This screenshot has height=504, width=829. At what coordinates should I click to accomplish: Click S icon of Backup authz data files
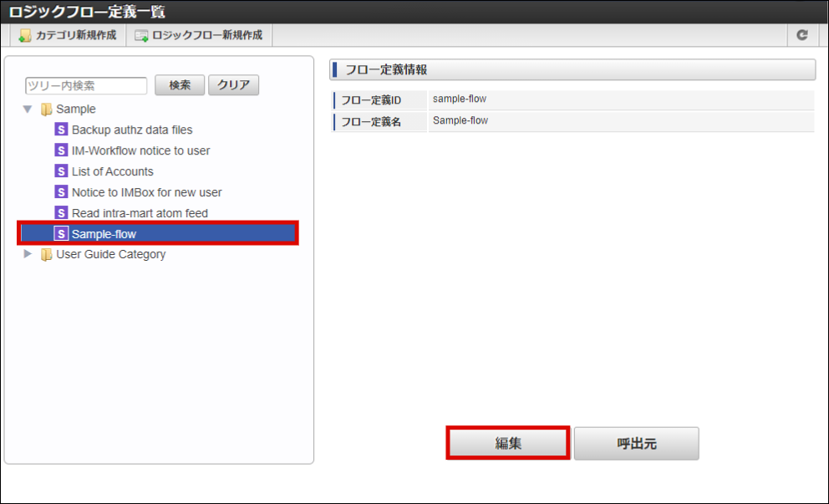click(61, 129)
